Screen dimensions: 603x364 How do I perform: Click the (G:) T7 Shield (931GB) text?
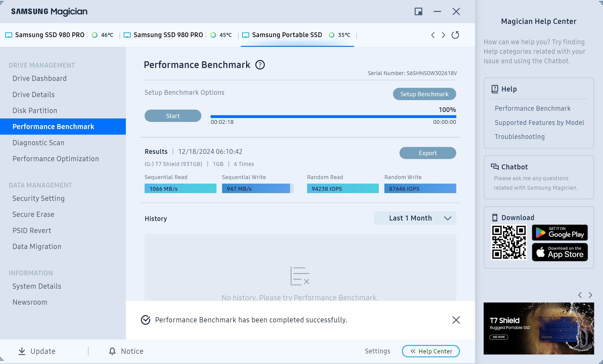pos(173,164)
